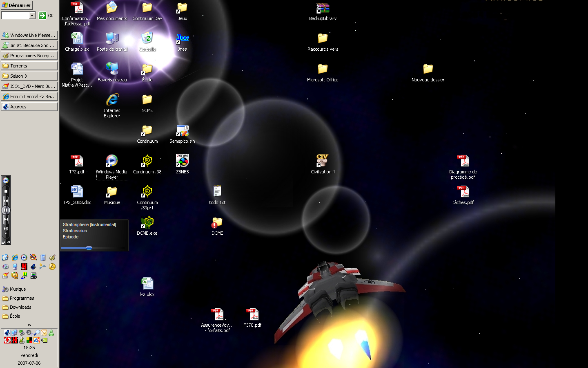Launch DCME.exe shortcut

[x=147, y=226]
